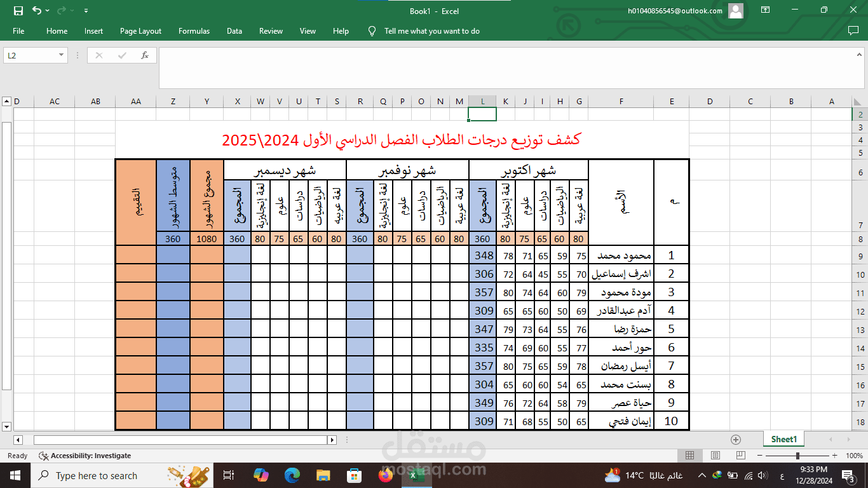Screen dimensions: 868x488
Task: Select the Sheet1 tab
Action: click(x=783, y=439)
